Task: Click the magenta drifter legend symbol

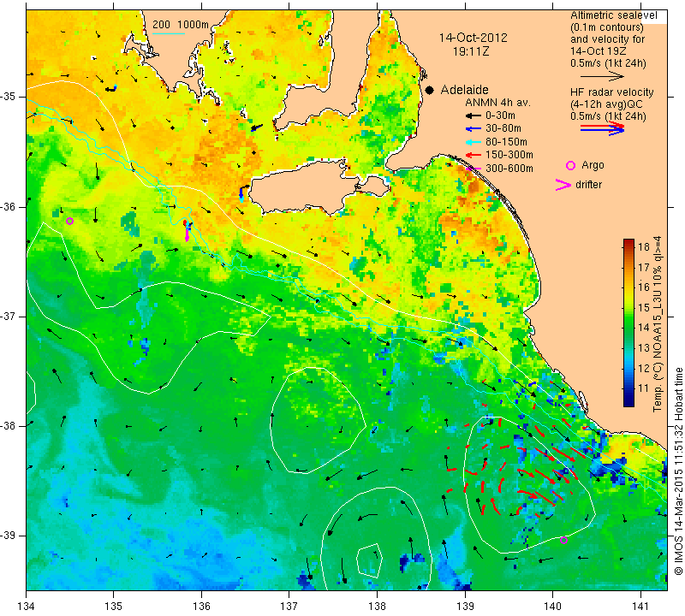Action: 563,185
